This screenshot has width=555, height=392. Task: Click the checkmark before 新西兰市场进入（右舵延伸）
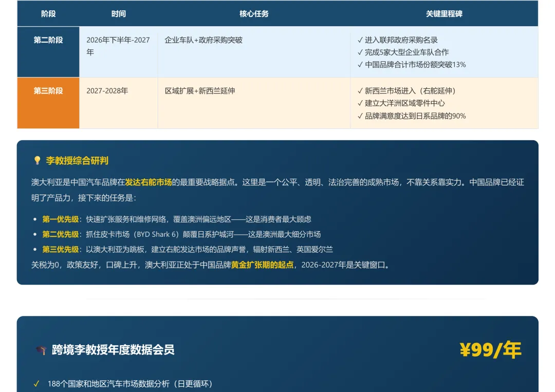(x=359, y=90)
